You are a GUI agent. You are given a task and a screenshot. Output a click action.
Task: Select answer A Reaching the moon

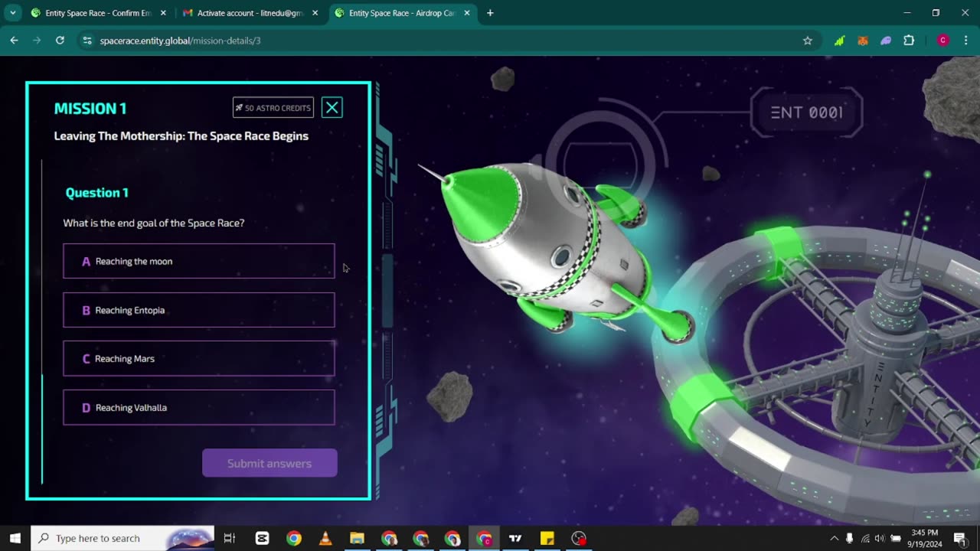(199, 261)
